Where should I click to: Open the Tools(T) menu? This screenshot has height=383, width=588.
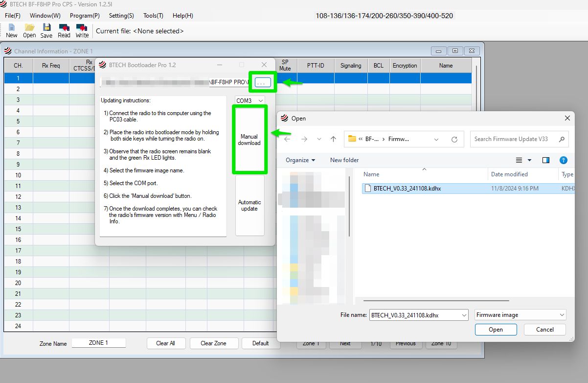(x=153, y=16)
